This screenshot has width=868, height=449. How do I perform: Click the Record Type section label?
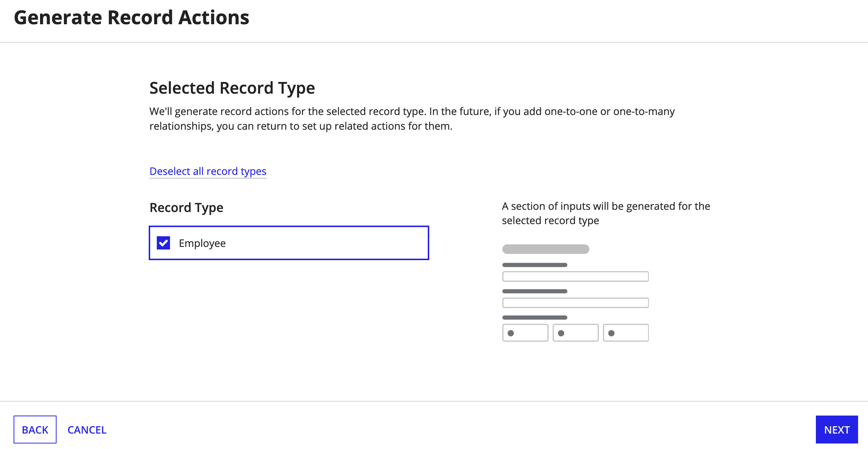pos(187,208)
